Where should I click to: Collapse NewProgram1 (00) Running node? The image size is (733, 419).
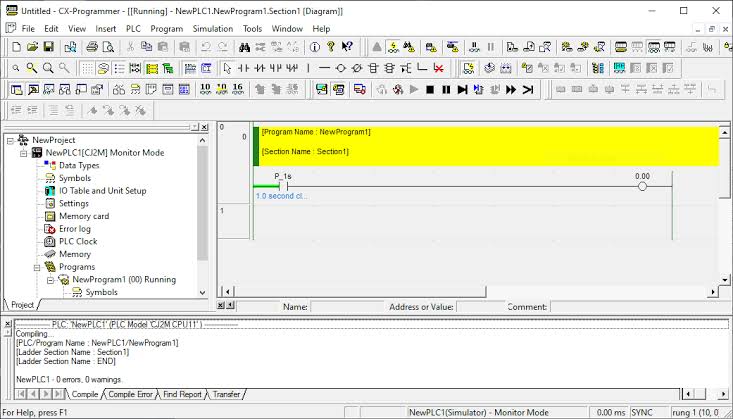[x=50, y=280]
